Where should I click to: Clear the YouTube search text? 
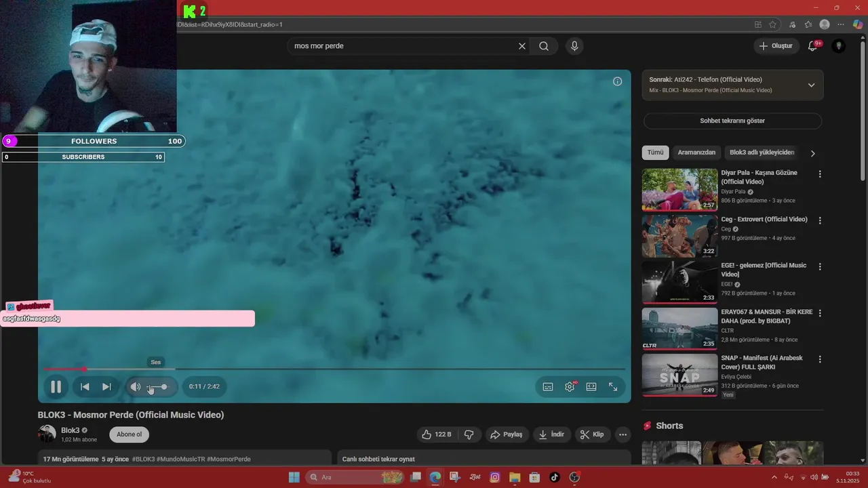click(x=522, y=46)
